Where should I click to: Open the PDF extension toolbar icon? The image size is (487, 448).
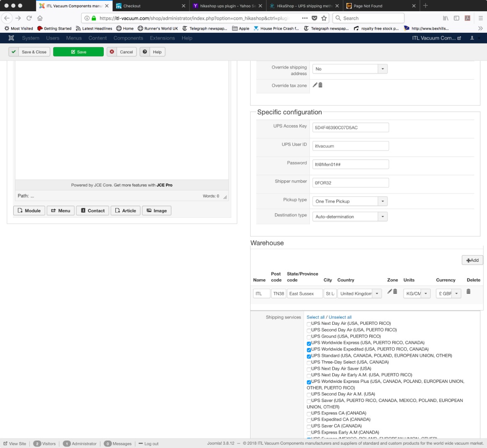[x=468, y=18]
